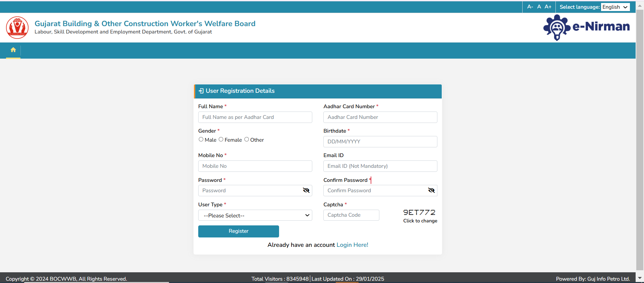Decrease font size with A- button

pos(530,7)
